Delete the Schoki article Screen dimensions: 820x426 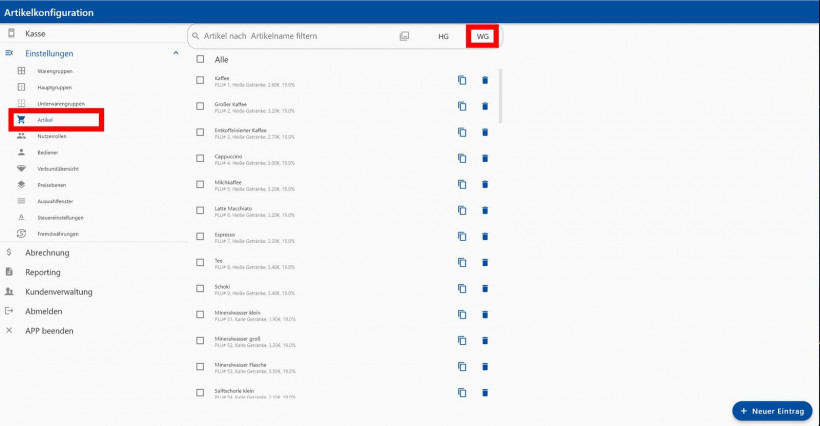485,289
